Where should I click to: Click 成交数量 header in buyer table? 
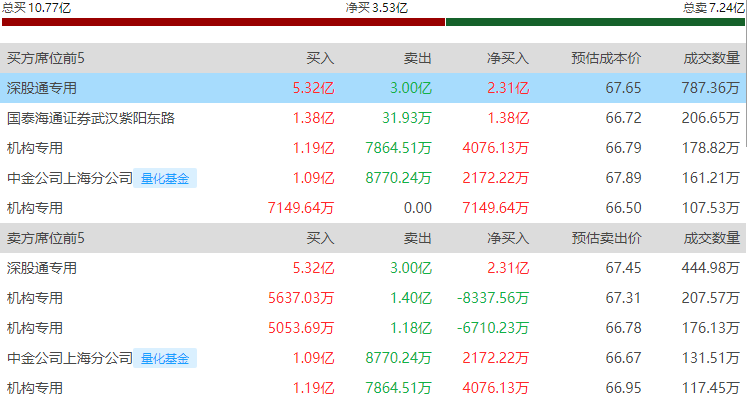coord(711,58)
